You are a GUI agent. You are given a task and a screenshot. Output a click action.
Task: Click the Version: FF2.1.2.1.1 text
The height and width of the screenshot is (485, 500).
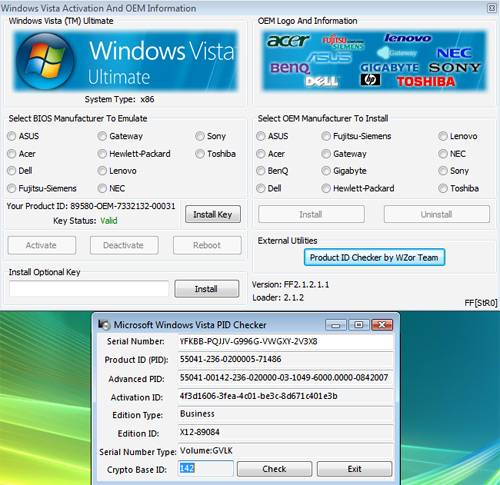(290, 285)
